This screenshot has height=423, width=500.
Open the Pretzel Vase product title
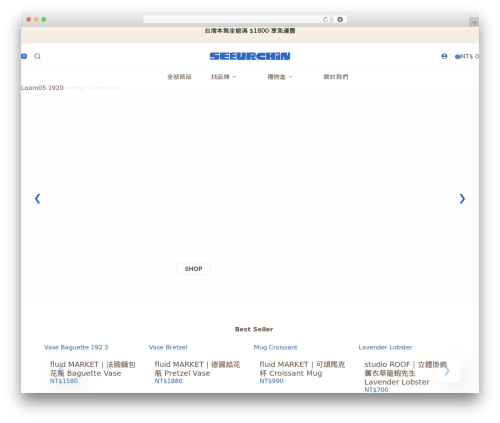(197, 369)
